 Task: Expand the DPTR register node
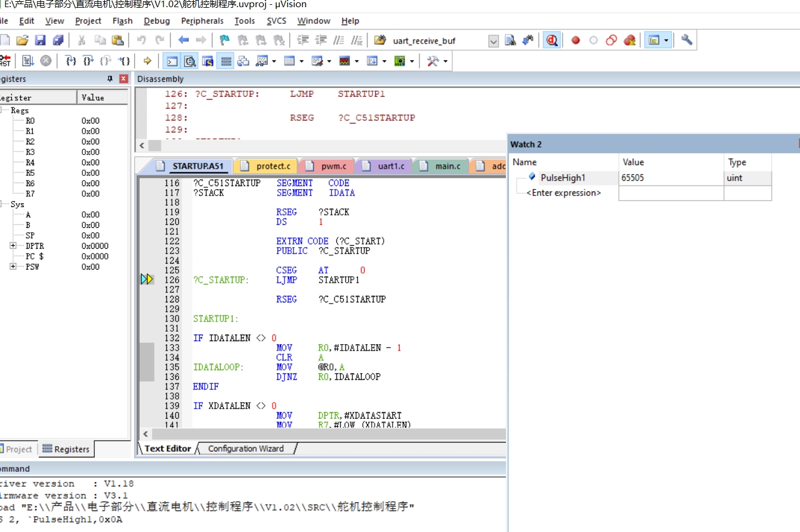coord(13,246)
